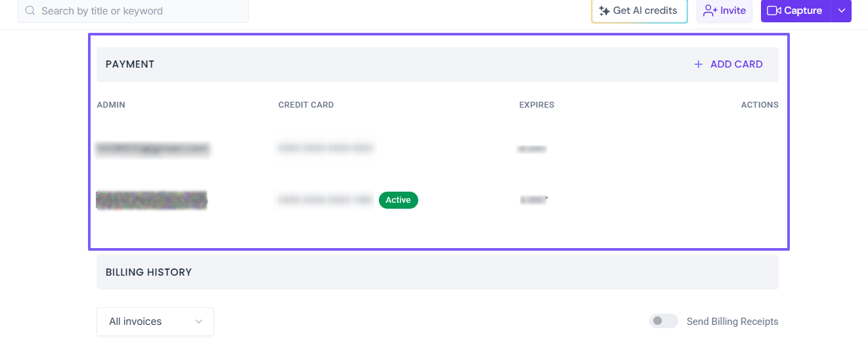Click the ACTIONS column header
Image resolution: width=868 pixels, height=359 pixels.
click(760, 105)
